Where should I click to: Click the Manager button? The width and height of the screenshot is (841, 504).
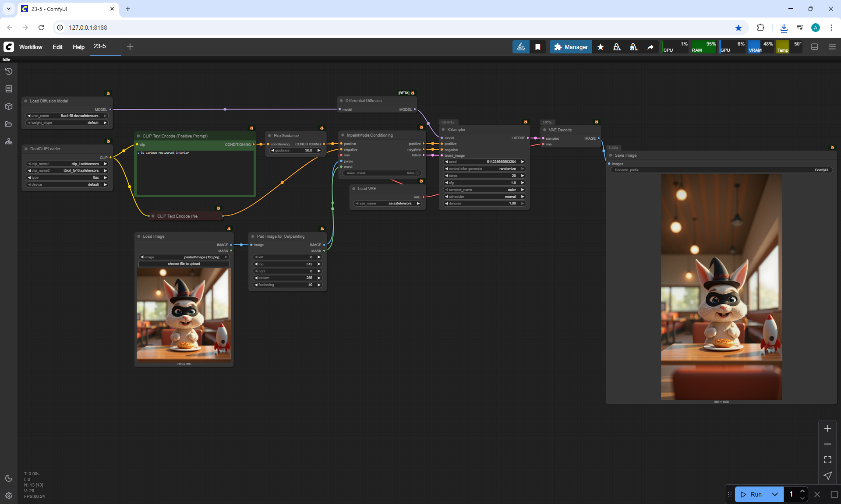(571, 47)
